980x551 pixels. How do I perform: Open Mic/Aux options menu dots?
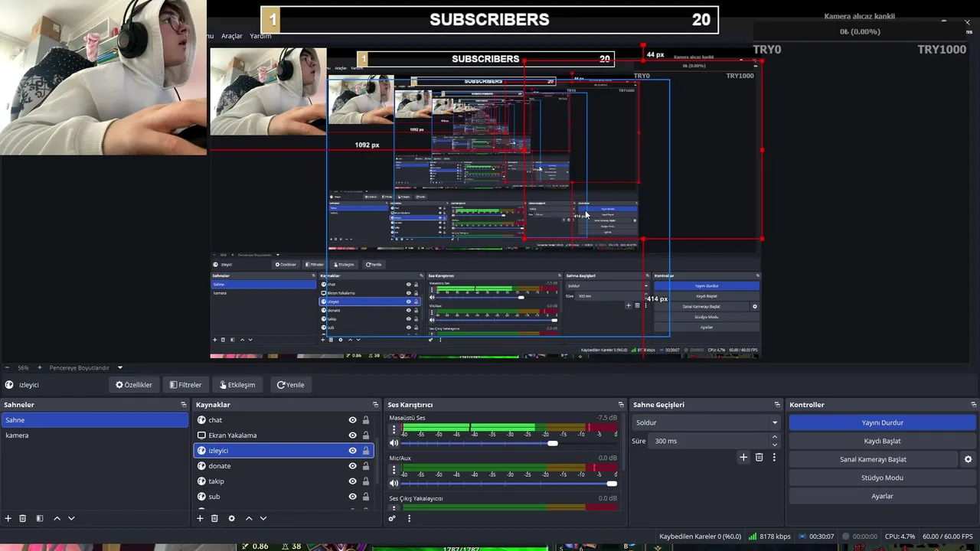point(394,470)
